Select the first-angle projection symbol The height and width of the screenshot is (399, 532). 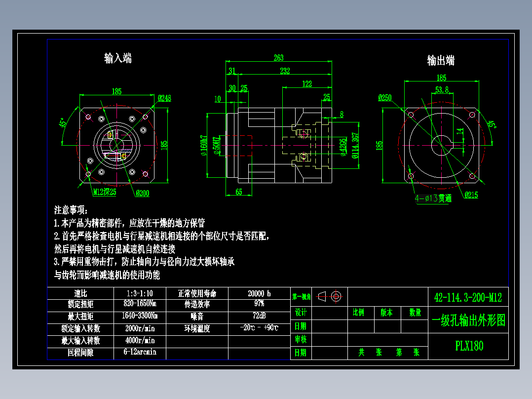click(328, 297)
